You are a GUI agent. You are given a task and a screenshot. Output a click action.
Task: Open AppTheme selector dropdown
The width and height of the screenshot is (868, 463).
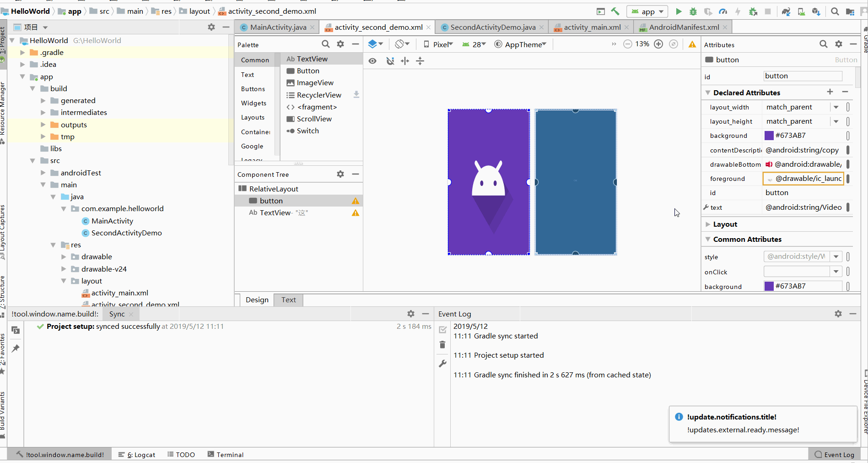(520, 44)
